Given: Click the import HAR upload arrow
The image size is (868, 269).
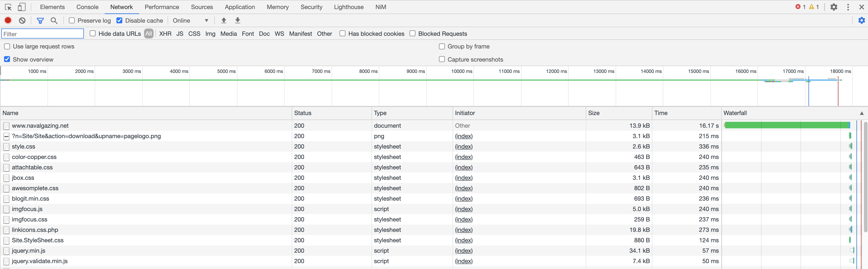Looking at the screenshot, I should [x=224, y=21].
